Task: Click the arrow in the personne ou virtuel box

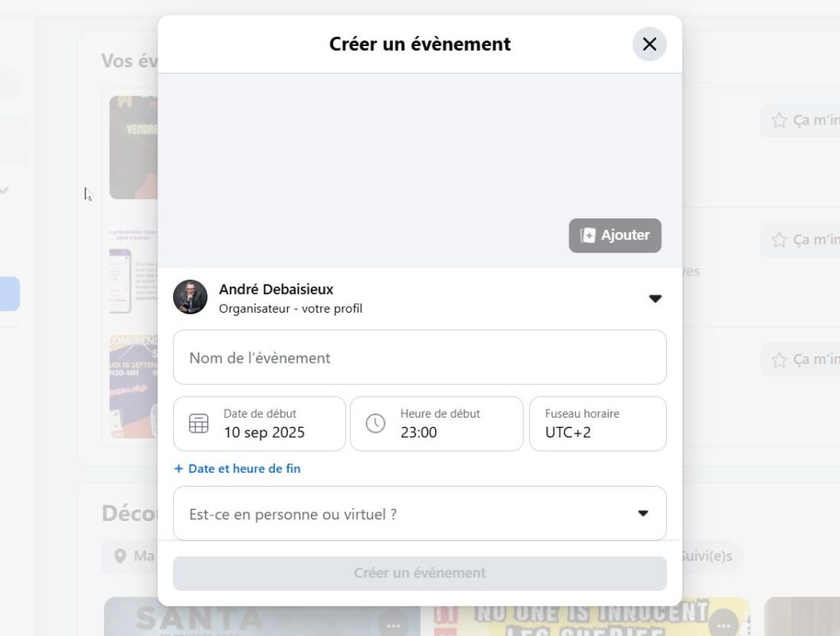Action: (x=643, y=513)
